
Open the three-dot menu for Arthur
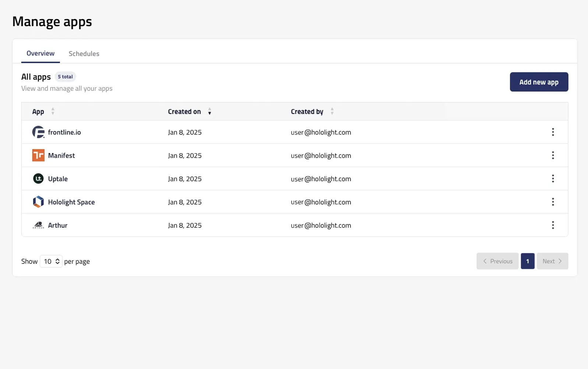553,225
